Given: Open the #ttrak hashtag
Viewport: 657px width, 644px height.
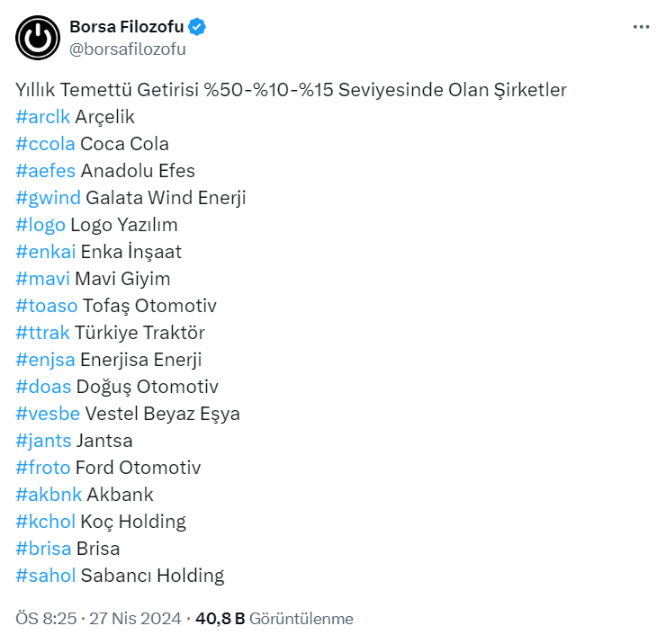Looking at the screenshot, I should [43, 333].
